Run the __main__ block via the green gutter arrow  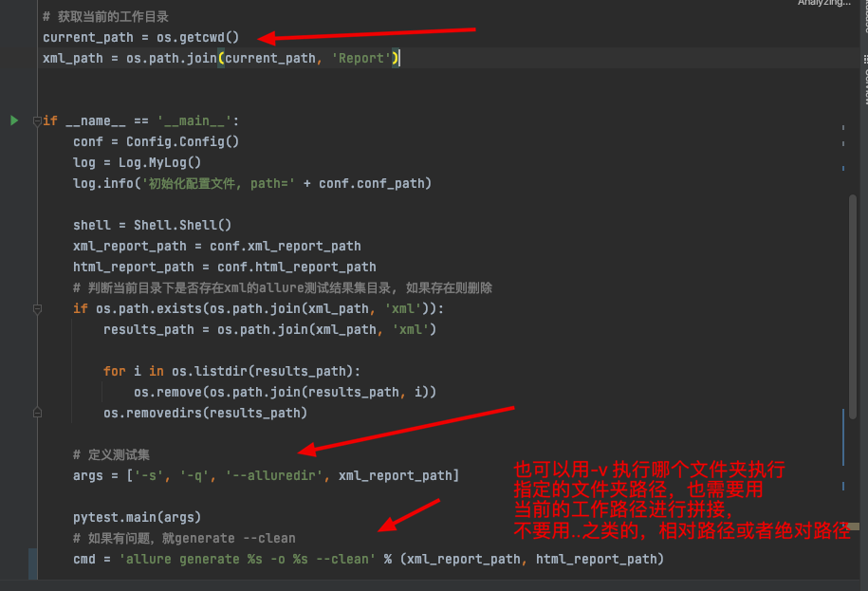pos(14,120)
